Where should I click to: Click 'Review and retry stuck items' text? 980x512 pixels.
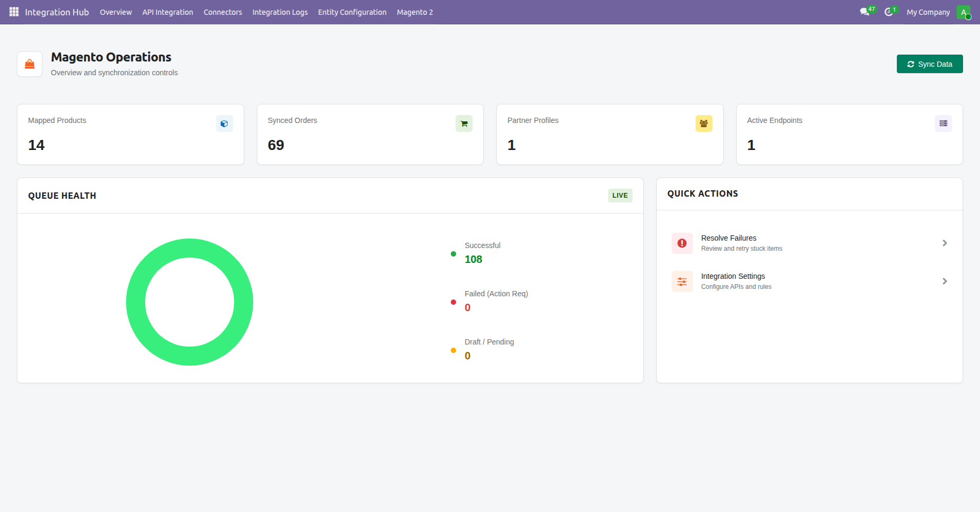click(742, 249)
